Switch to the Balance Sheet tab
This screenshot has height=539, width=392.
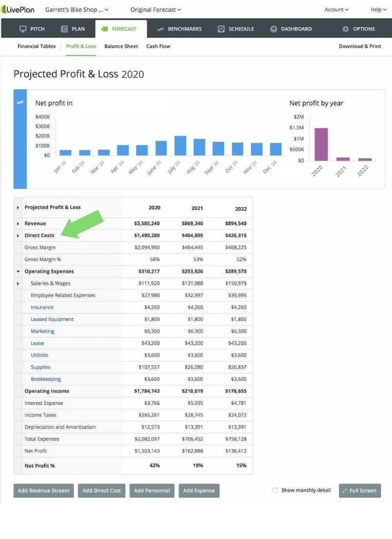(x=121, y=46)
